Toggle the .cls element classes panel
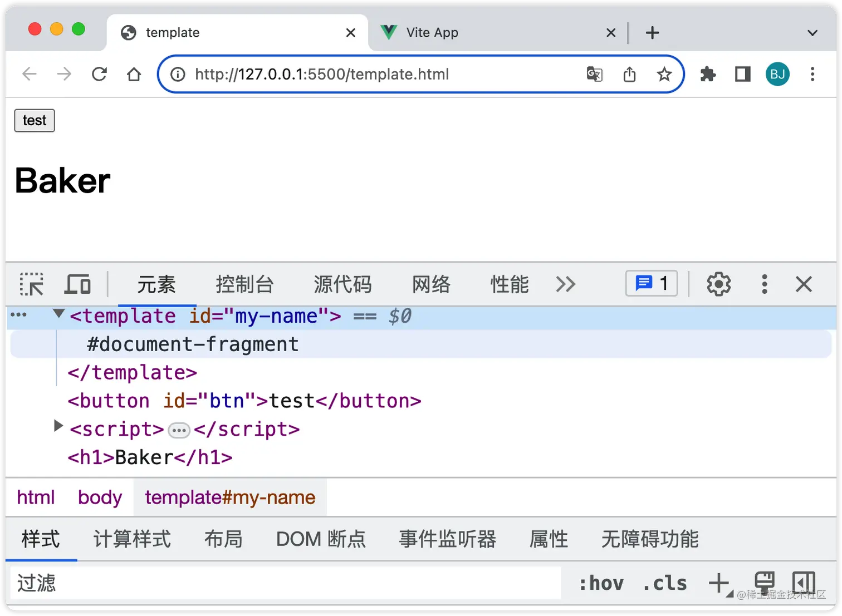Image resolution: width=842 pixels, height=616 pixels. (664, 583)
